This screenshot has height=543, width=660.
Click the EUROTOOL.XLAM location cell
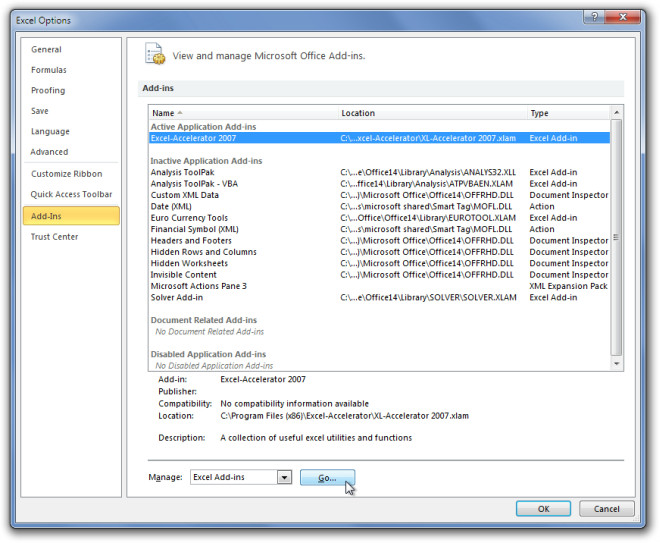[x=428, y=218]
